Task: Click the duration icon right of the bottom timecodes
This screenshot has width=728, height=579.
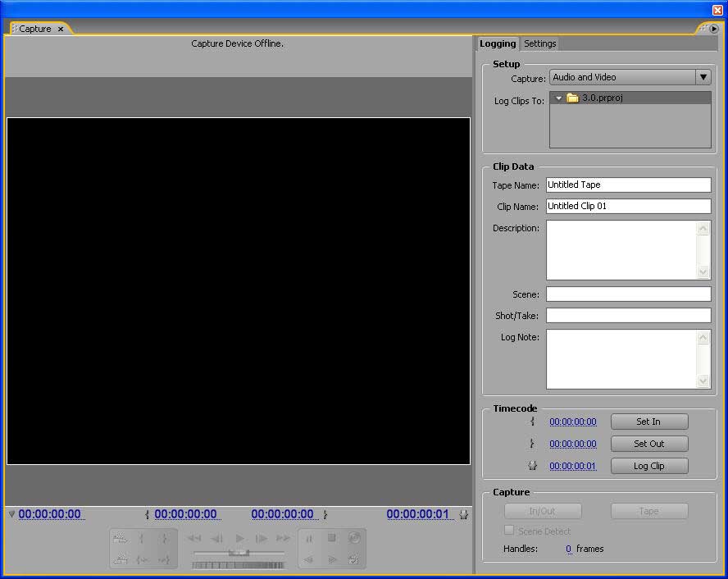Action: (x=464, y=514)
